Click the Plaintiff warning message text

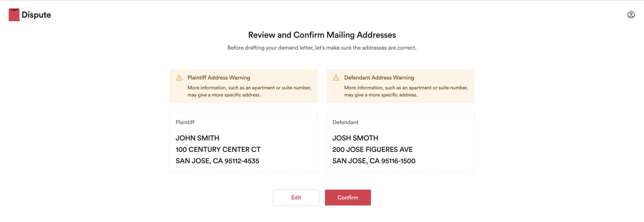coord(249,91)
